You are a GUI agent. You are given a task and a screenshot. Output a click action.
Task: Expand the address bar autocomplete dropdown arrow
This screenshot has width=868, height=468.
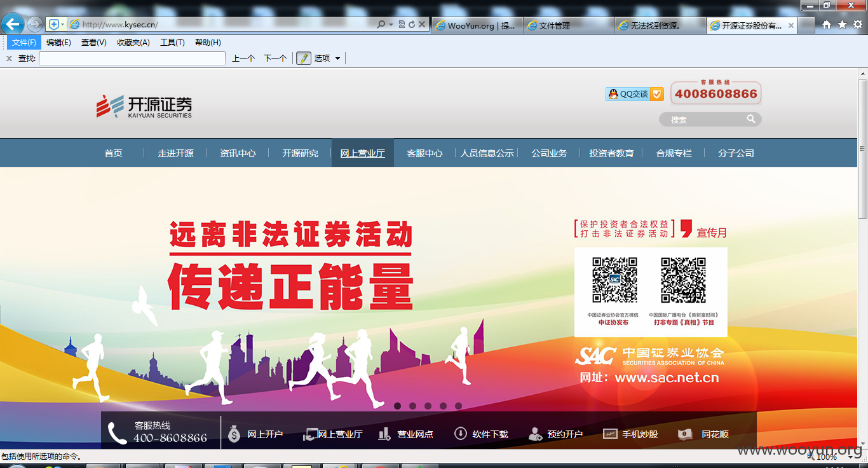coord(391,24)
